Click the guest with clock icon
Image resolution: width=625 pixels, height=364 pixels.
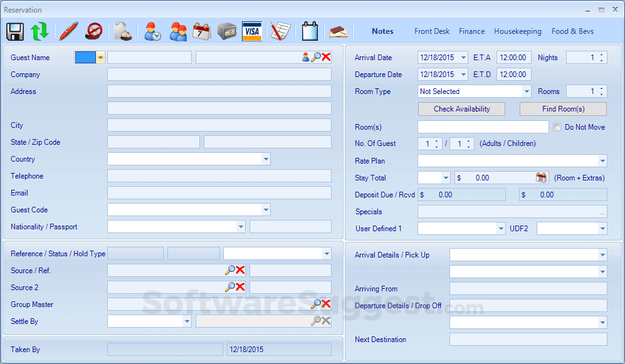152,31
